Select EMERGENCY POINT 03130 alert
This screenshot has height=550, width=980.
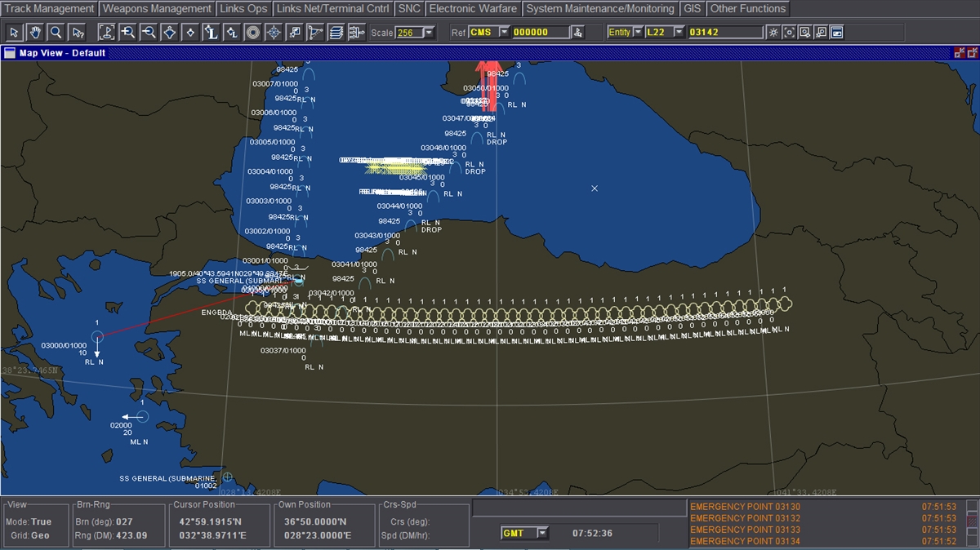(745, 507)
